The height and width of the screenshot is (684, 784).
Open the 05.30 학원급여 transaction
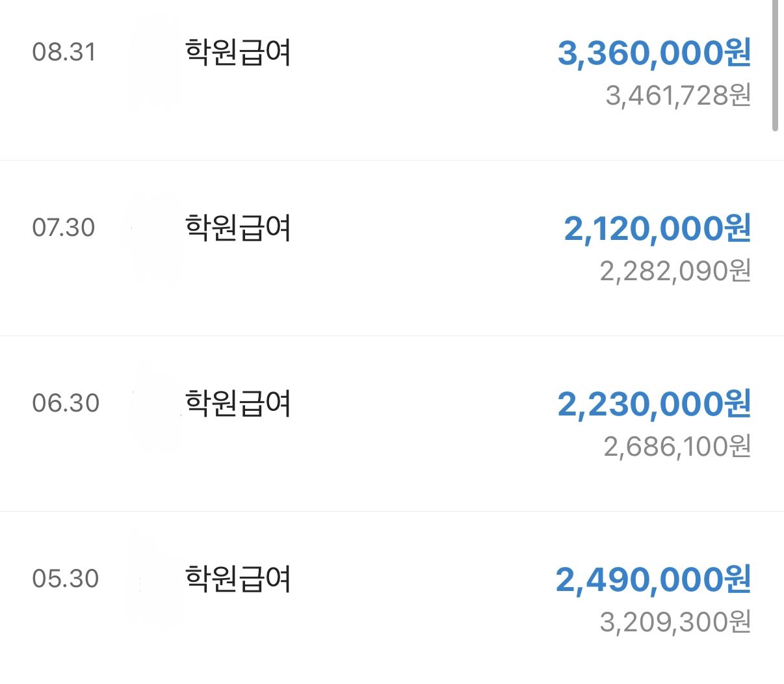pos(238,579)
